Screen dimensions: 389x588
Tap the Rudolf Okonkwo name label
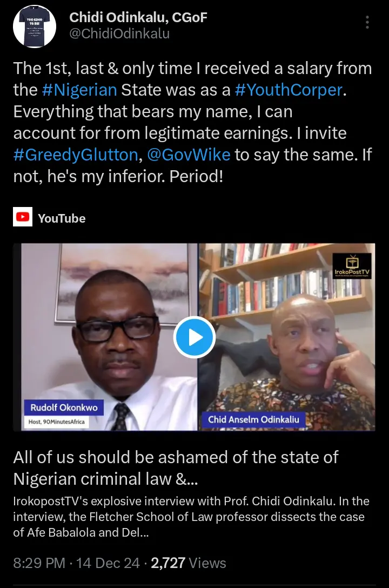pyautogui.click(x=64, y=407)
